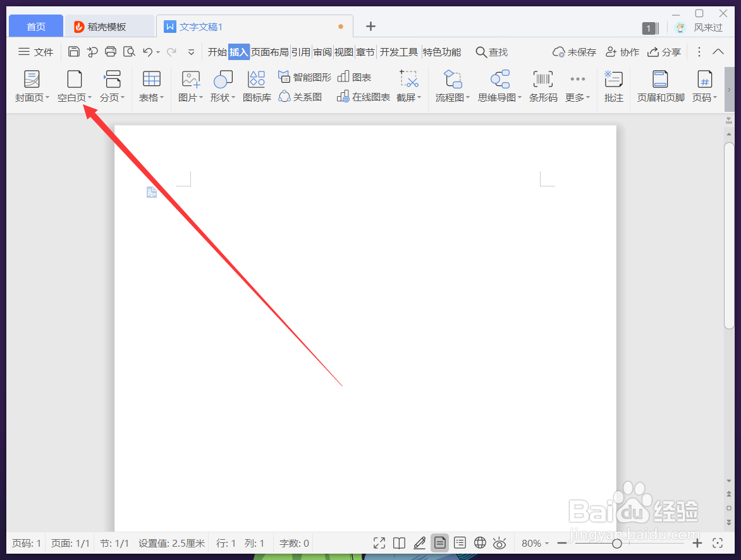Select outline view in status bar
741x560 pixels.
(x=460, y=543)
